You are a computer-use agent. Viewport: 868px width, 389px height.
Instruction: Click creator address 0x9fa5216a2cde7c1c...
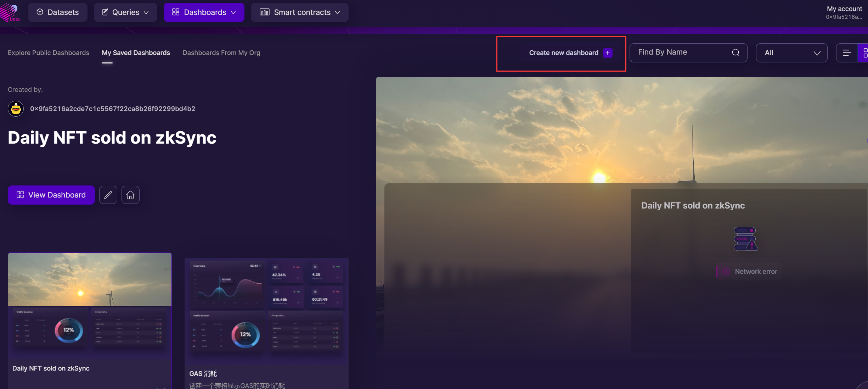pos(113,109)
